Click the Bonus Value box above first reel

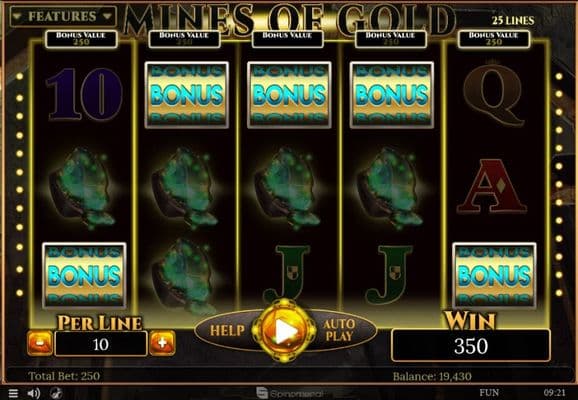tap(81, 39)
